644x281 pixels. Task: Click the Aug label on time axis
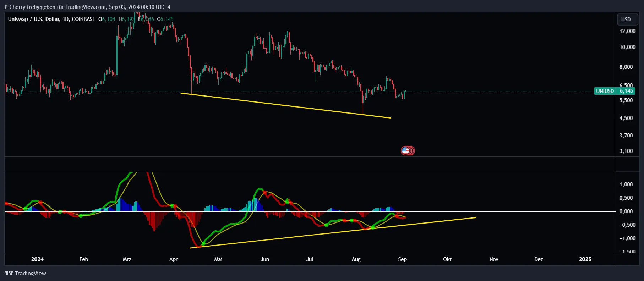tap(356, 259)
